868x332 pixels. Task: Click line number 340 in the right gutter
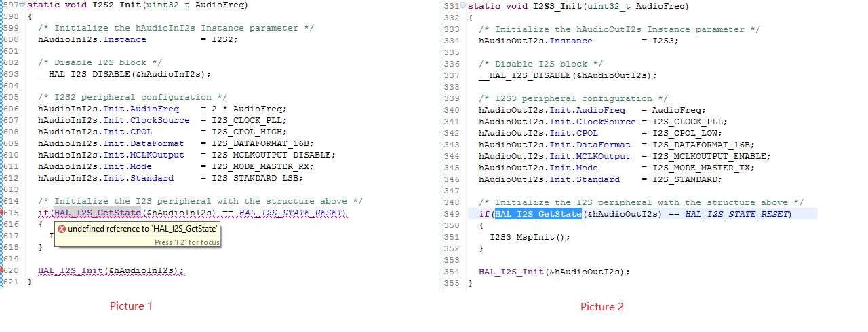tap(452, 110)
